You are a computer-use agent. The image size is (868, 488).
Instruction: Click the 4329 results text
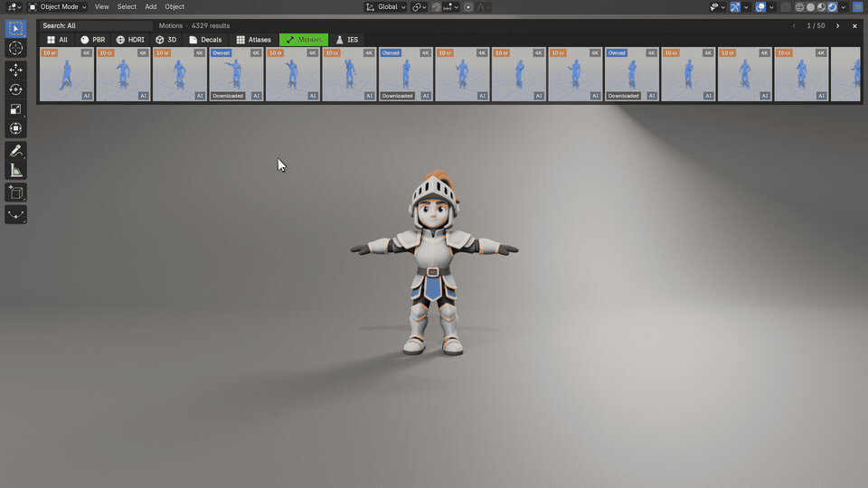click(211, 25)
